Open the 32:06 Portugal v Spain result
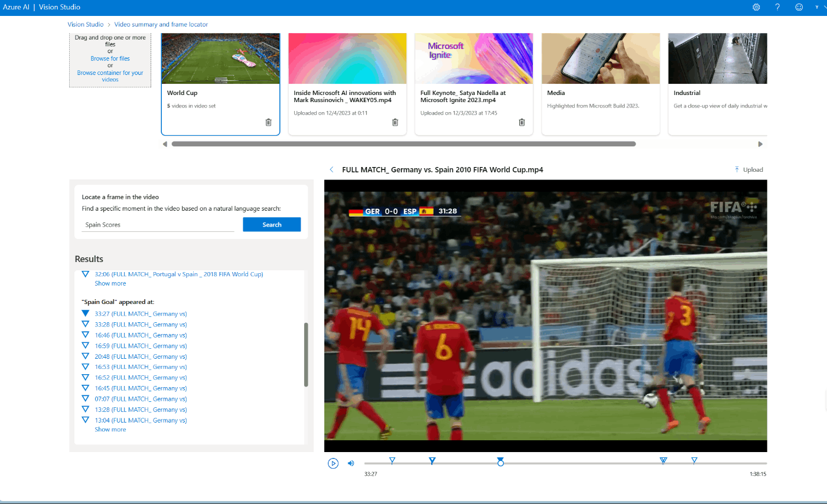This screenshot has width=827, height=504. coord(178,274)
